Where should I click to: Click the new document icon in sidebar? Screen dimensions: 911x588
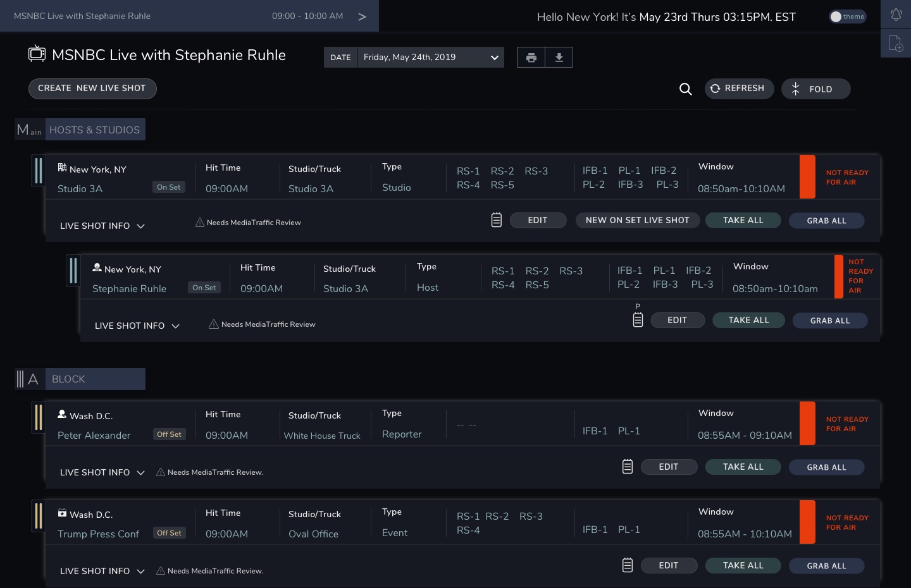pyautogui.click(x=896, y=44)
